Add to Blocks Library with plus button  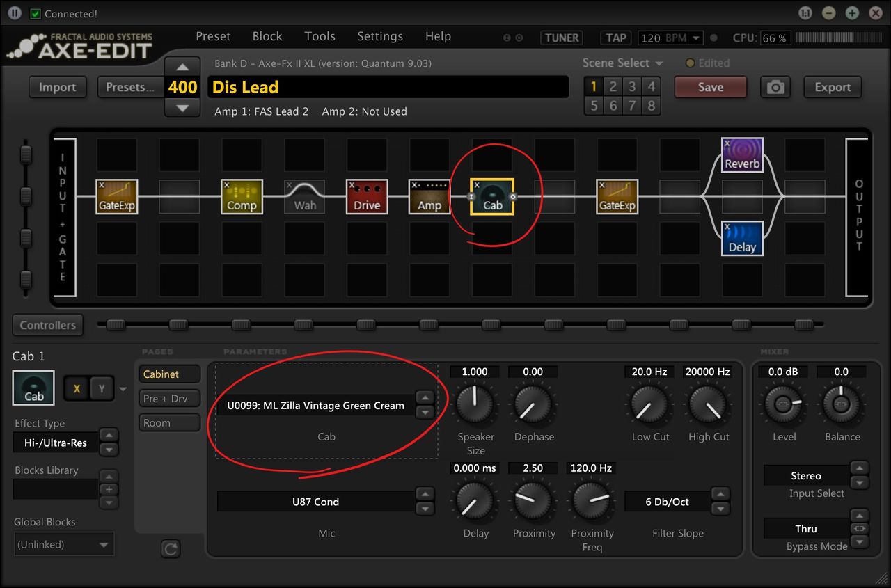109,489
